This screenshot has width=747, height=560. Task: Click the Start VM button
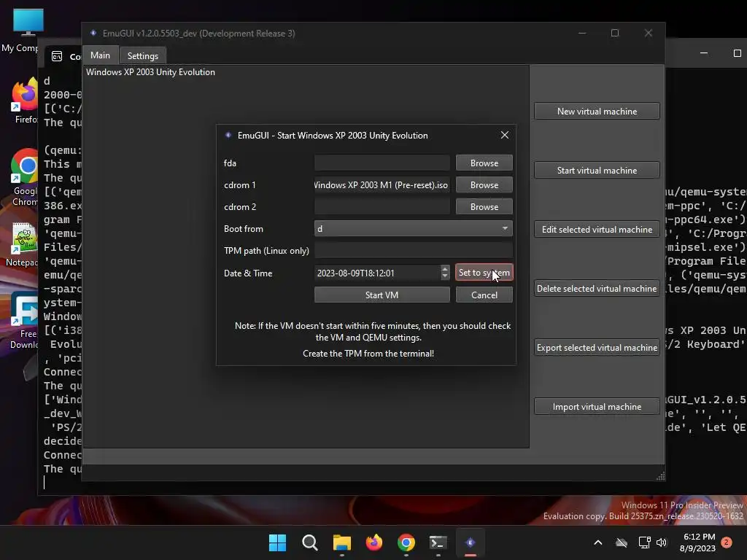pos(382,295)
